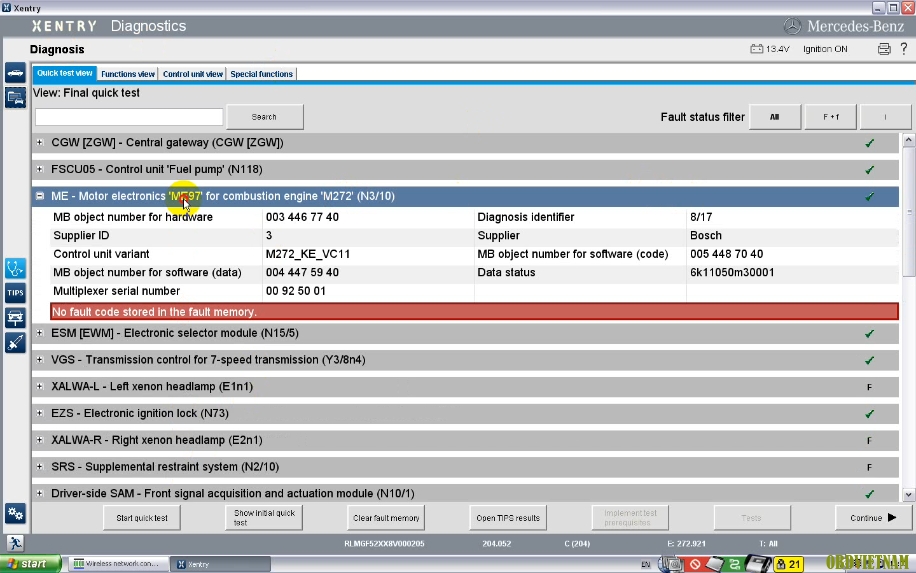This screenshot has height=573, width=916.
Task: Click the running man exit icon
Action: point(15,543)
